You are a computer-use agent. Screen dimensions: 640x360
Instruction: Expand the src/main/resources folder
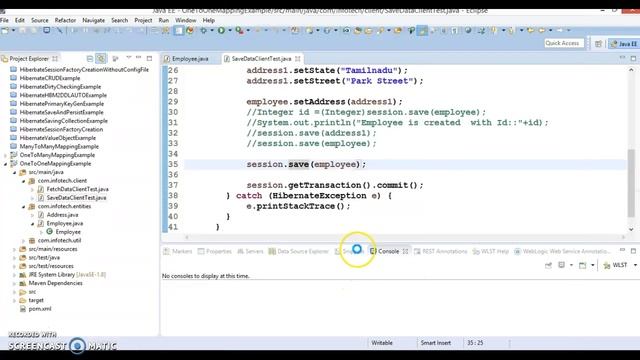[14, 249]
